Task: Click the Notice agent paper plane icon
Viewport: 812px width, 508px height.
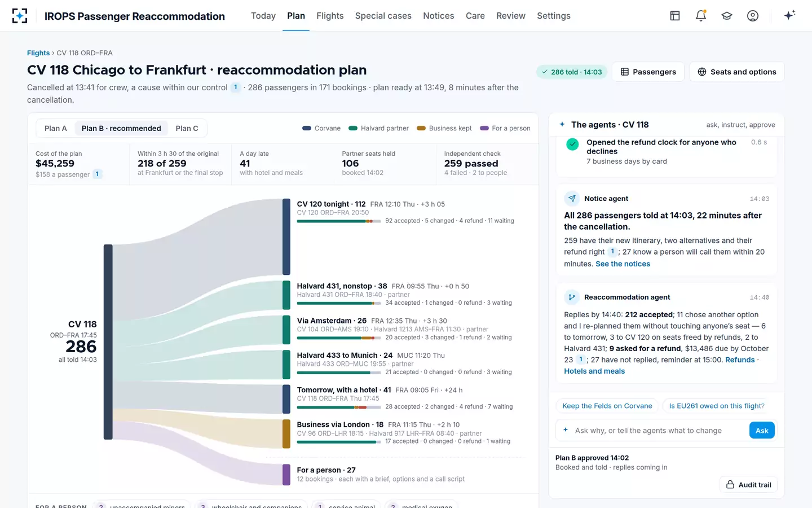Action: click(572, 198)
